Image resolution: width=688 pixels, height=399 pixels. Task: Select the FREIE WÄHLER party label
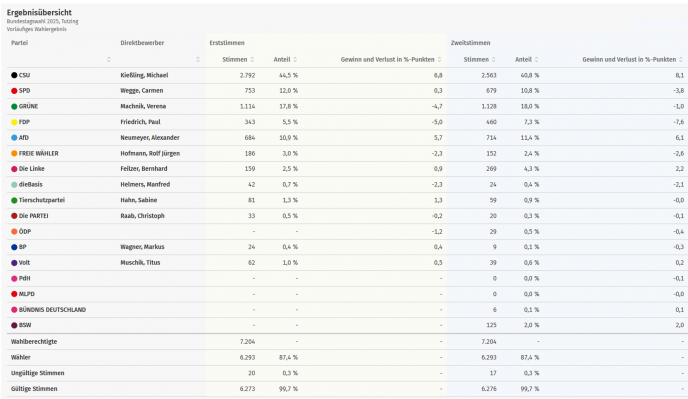(x=39, y=154)
